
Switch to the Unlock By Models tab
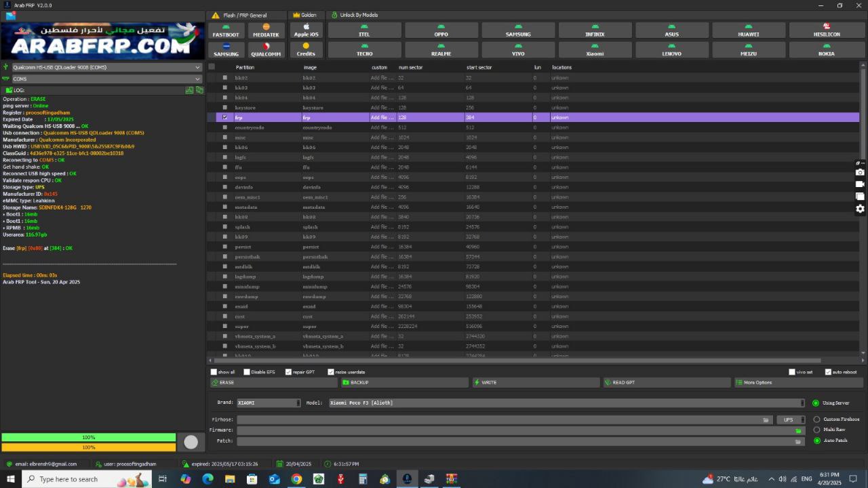click(355, 15)
